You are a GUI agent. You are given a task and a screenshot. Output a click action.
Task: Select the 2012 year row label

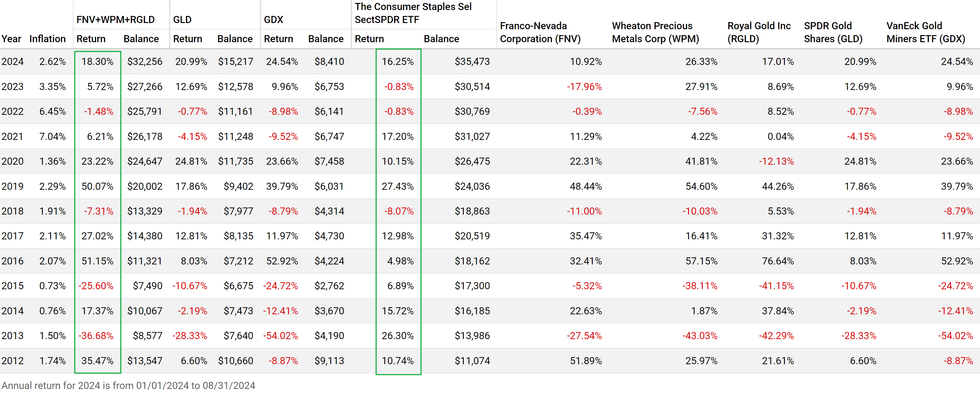(12, 361)
